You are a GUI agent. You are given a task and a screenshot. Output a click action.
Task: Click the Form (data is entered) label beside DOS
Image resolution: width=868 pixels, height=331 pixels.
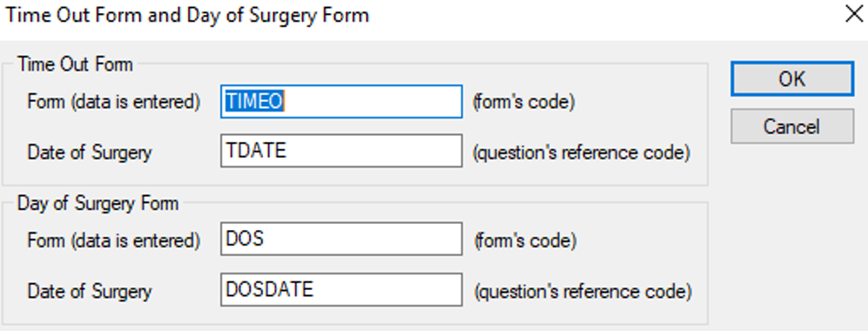point(113,240)
